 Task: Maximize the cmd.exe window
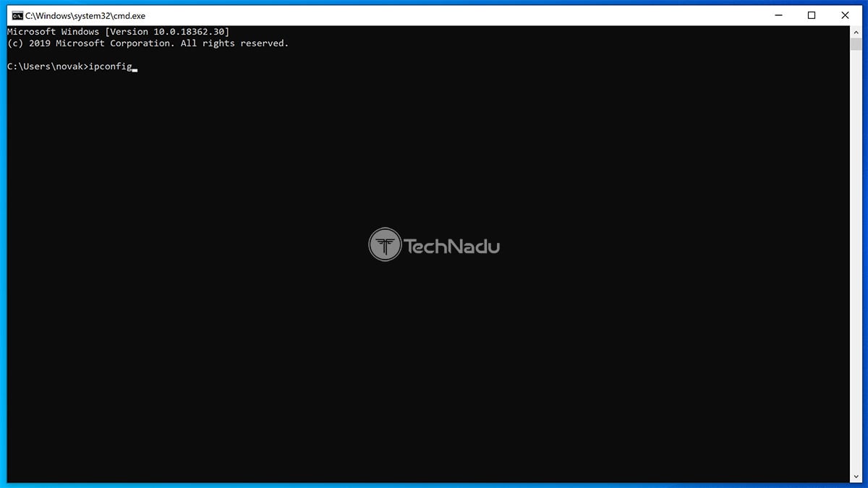tap(812, 15)
